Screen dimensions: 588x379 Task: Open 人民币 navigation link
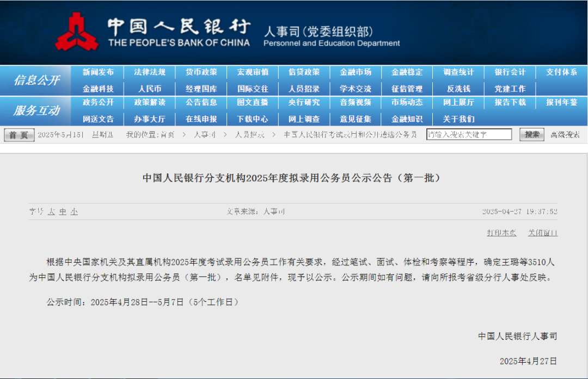(x=150, y=89)
